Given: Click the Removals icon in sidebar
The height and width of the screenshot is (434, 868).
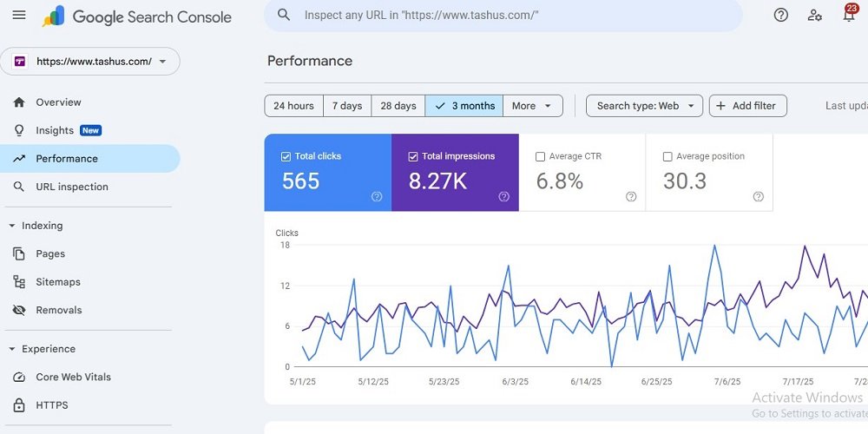Looking at the screenshot, I should [19, 310].
